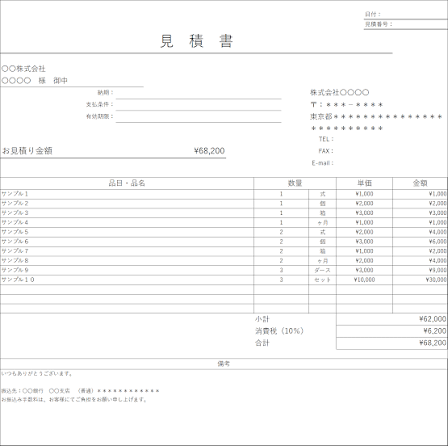Image resolution: width=448 pixels, height=446 pixels.
Task: Click the お振込み手数料 note line
Action: tap(74, 399)
